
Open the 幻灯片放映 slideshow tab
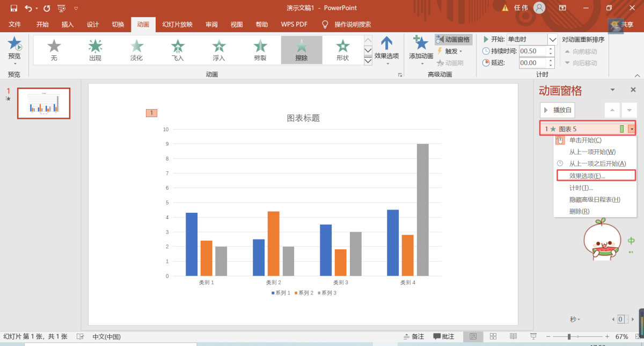point(177,24)
